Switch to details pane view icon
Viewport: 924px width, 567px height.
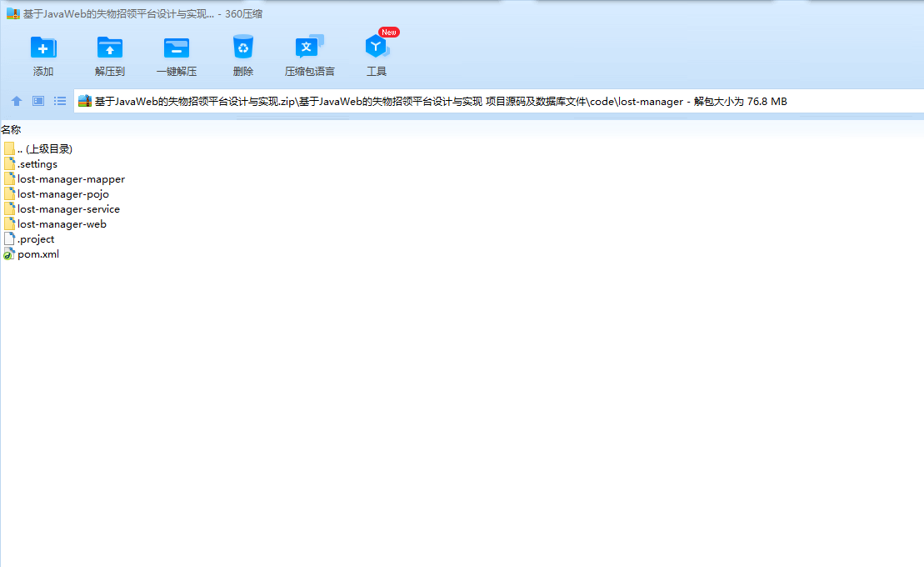38,101
